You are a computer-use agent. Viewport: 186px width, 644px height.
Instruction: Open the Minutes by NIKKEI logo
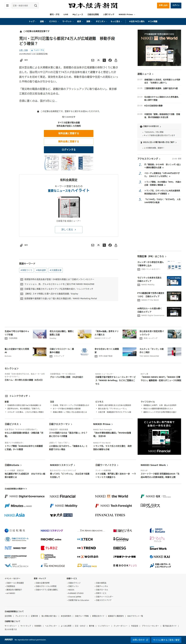[x=18, y=506]
